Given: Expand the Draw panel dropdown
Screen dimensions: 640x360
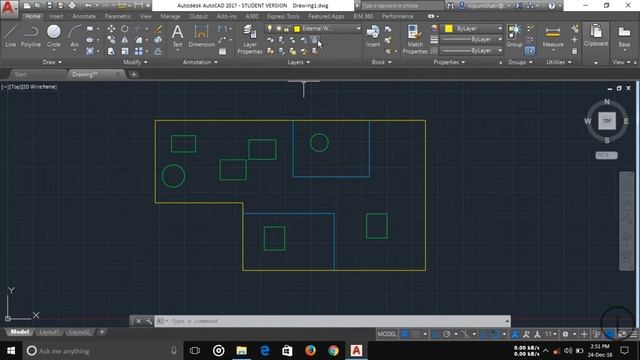Looking at the screenshot, I should coord(52,62).
